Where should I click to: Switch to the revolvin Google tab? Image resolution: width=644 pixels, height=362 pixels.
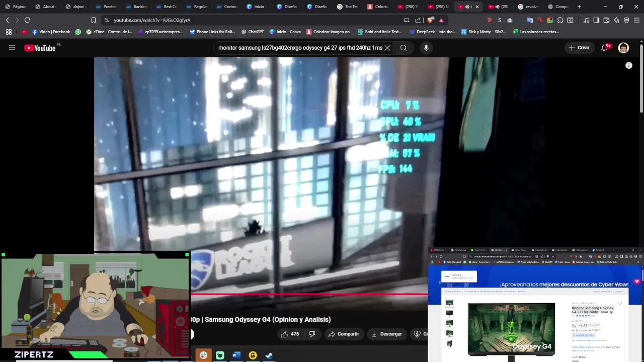click(528, 7)
